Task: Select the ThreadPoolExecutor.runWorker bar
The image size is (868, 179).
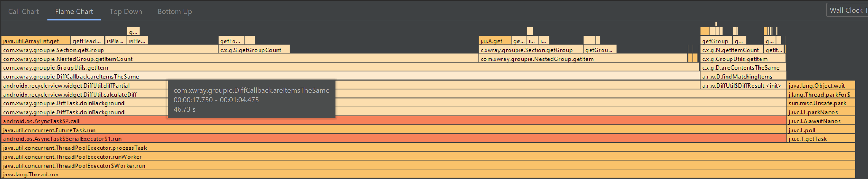Action: click(428, 157)
